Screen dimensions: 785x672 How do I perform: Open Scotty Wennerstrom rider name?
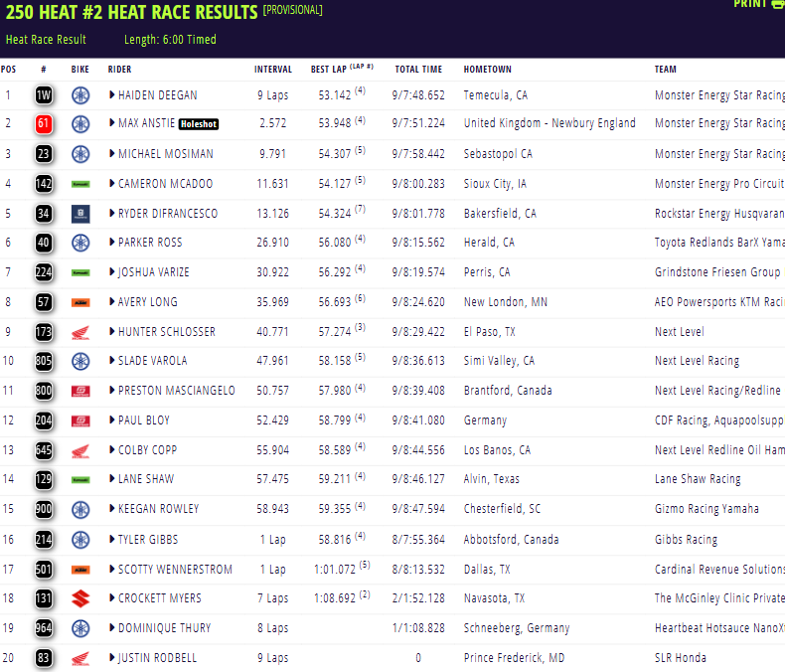point(175,570)
